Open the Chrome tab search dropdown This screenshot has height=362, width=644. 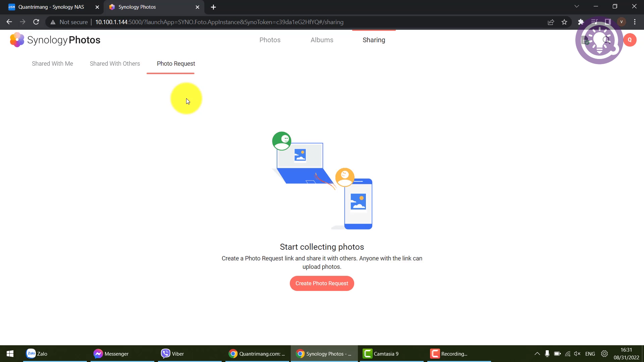coord(577,6)
